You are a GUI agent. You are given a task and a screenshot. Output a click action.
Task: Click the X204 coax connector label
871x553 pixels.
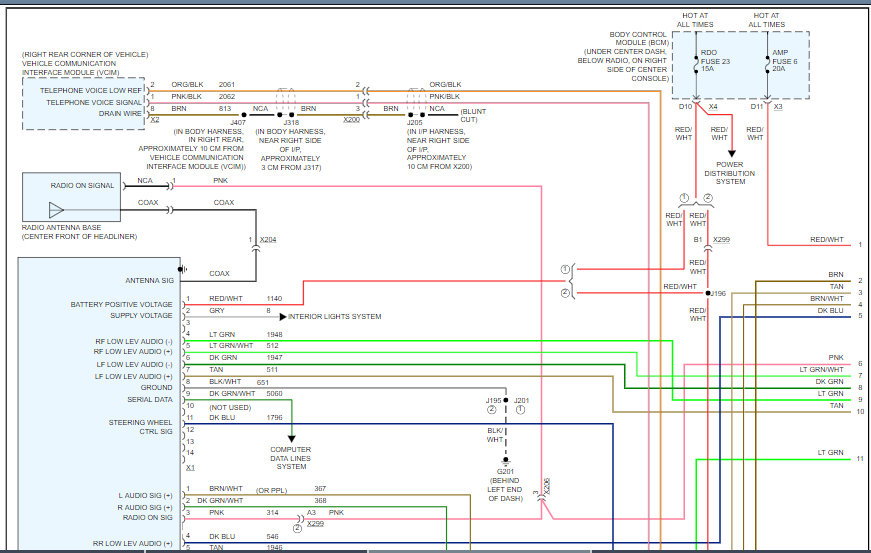tap(268, 240)
